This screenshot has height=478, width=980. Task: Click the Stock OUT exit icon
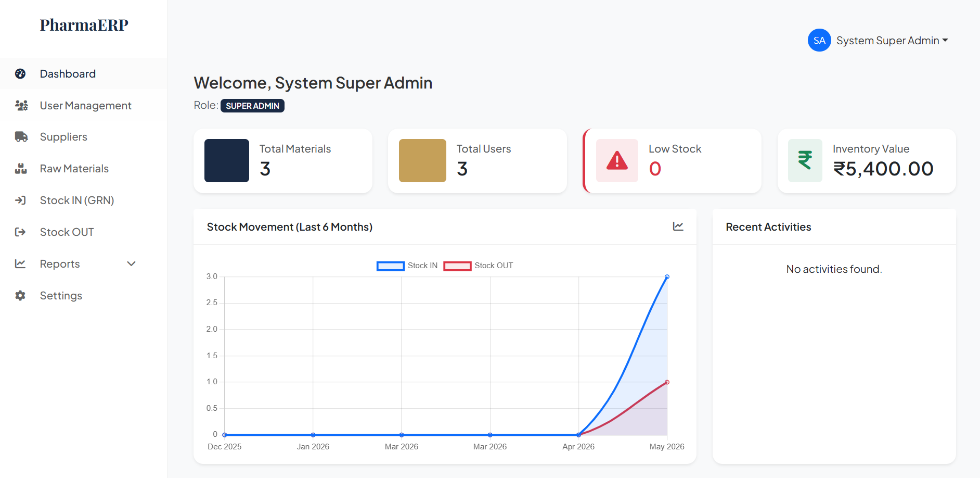[20, 232]
